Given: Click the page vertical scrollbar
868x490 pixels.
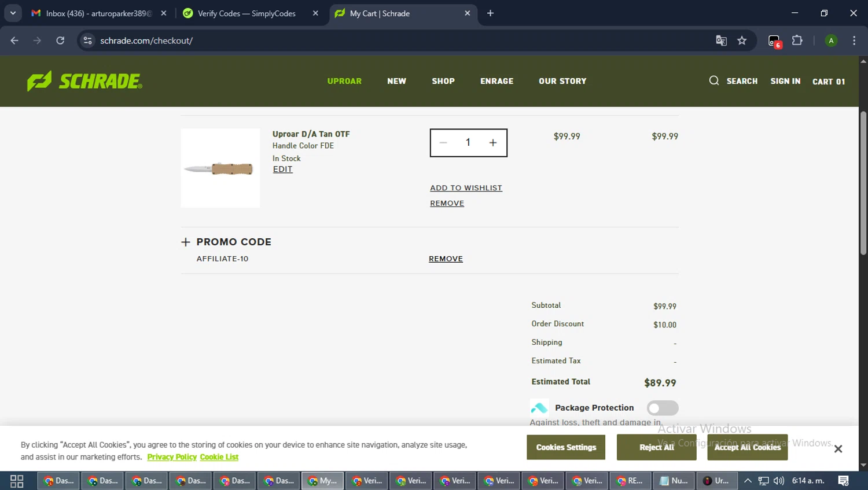Looking at the screenshot, I should [x=863, y=183].
